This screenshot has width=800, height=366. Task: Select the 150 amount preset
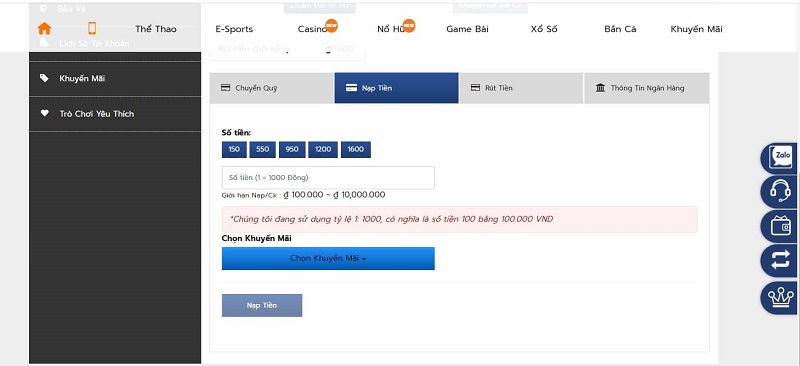pyautogui.click(x=234, y=150)
